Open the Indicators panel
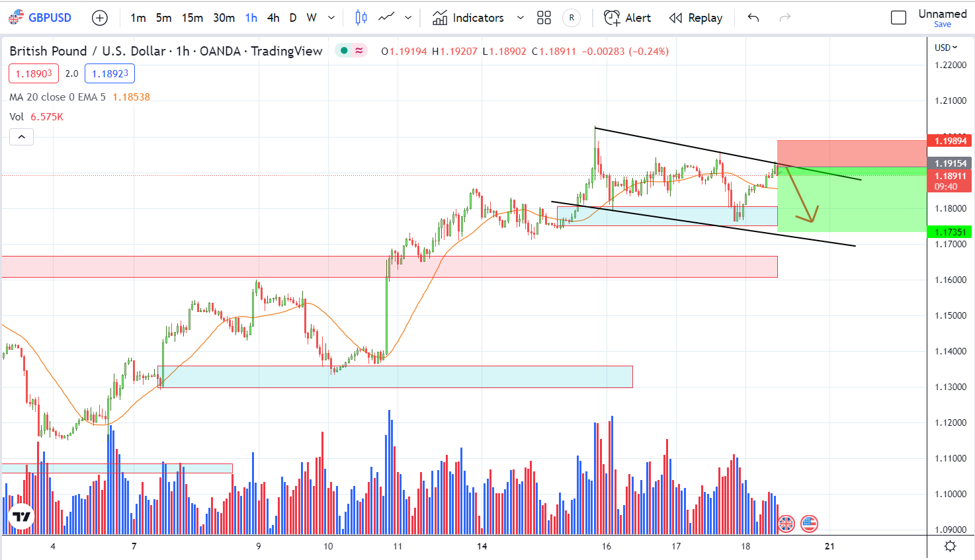Screen dimensions: 975x560 [468, 18]
